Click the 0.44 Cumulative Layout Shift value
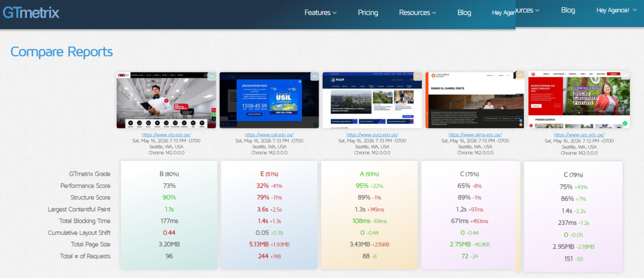Image resolution: width=644 pixels, height=278 pixels. [169, 233]
